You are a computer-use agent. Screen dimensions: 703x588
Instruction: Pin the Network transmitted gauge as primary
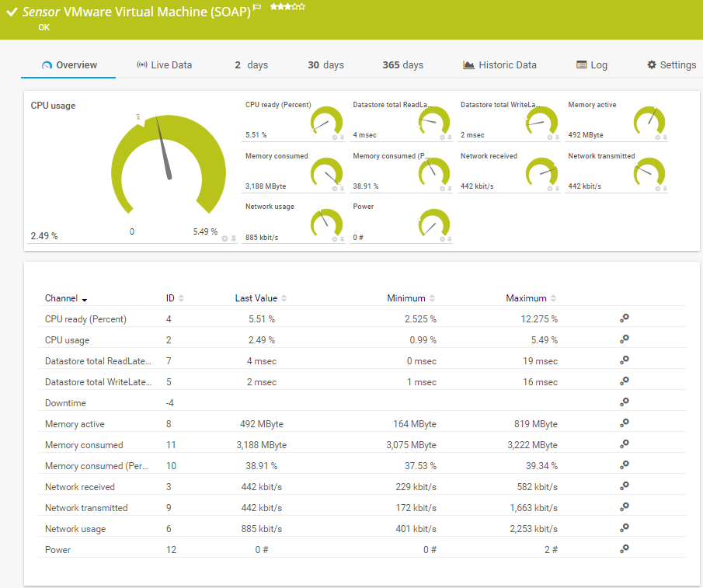(x=665, y=189)
